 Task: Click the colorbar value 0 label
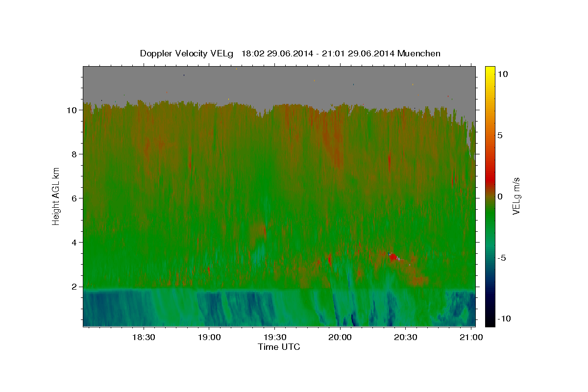click(500, 196)
